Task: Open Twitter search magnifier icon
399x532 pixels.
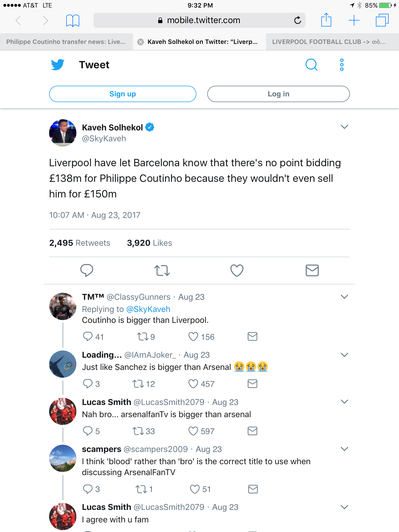Action: tap(311, 65)
